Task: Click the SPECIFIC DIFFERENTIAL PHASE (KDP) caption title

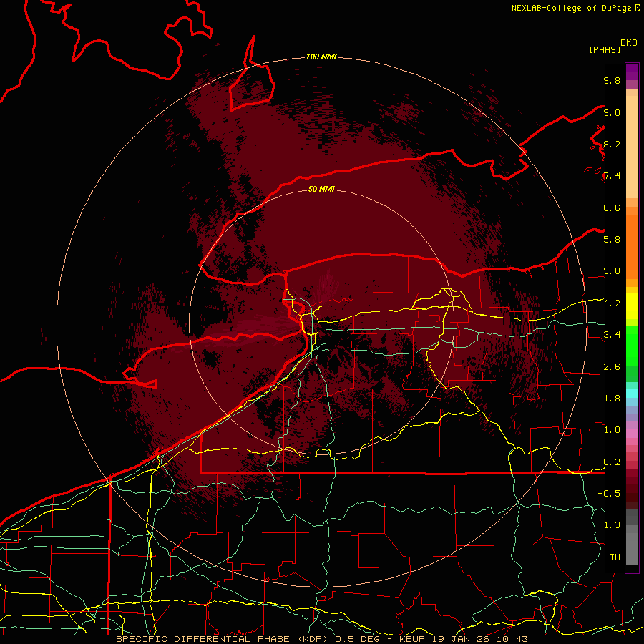Action: pyautogui.click(x=223, y=639)
